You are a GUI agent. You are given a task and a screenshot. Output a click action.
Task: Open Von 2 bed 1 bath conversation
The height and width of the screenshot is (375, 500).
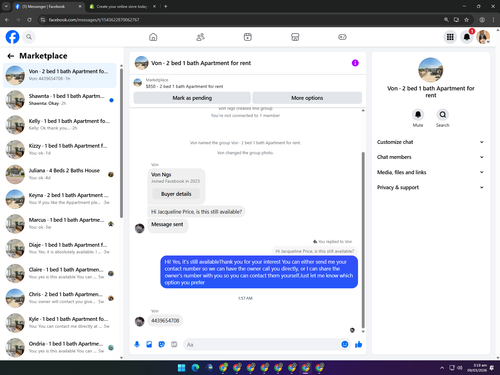click(x=60, y=75)
